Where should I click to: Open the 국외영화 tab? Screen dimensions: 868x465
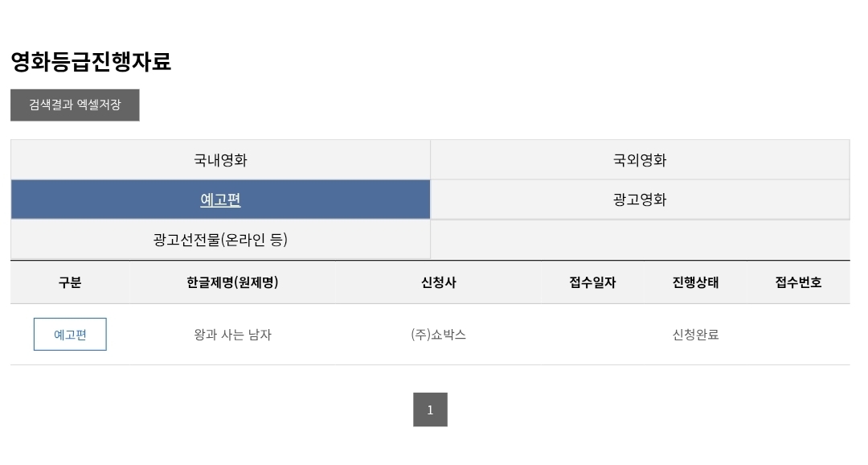[640, 160]
